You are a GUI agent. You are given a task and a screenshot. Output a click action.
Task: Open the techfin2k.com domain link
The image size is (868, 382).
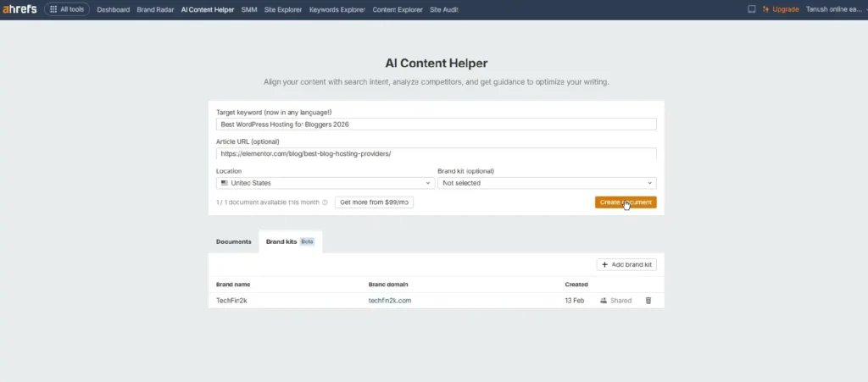[390, 301]
